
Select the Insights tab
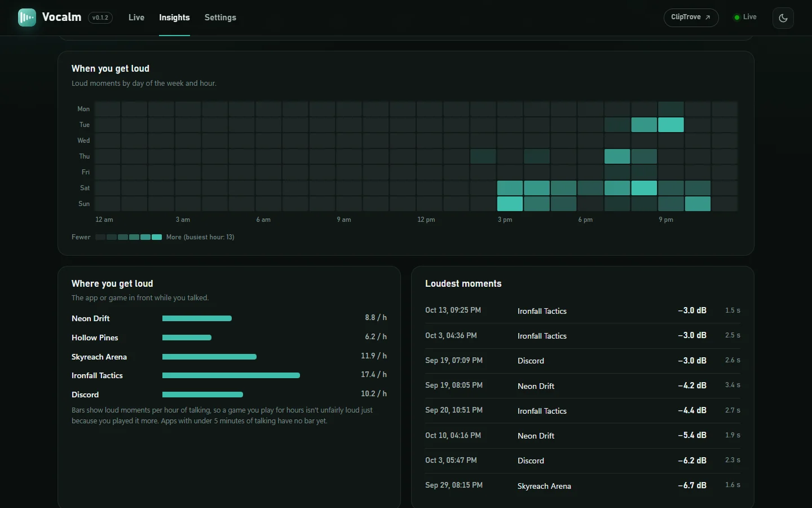pyautogui.click(x=174, y=17)
